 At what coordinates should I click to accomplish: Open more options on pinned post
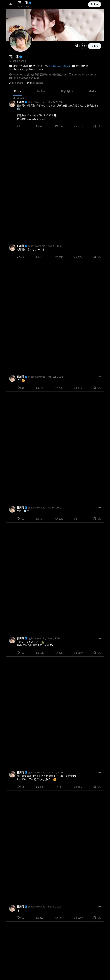[100, 102]
